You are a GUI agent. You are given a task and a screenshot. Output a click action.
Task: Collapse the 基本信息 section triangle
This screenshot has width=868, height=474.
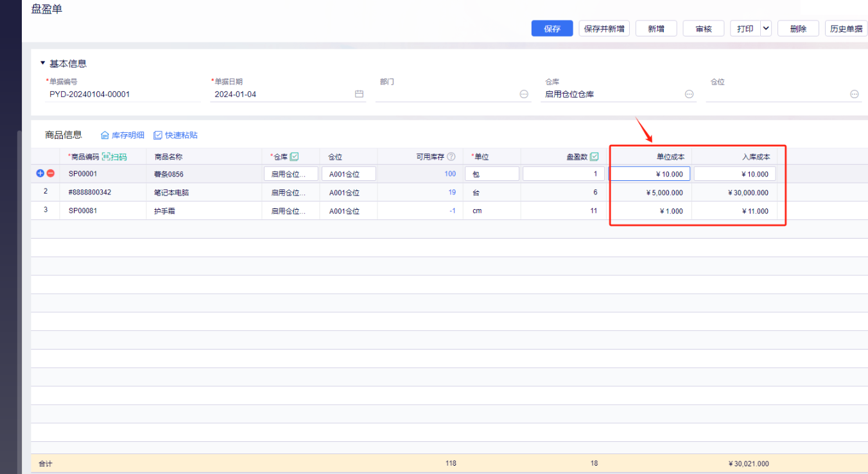point(43,63)
